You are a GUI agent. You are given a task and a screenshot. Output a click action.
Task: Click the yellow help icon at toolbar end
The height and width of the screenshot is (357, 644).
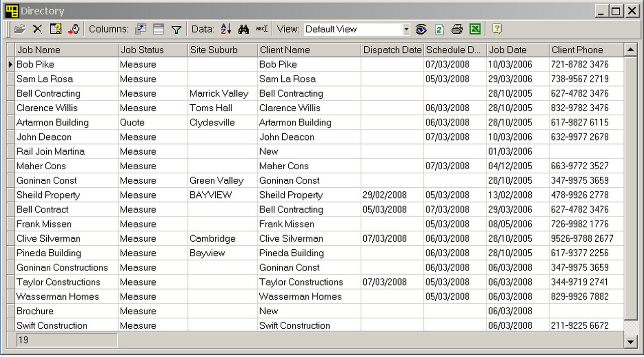point(497,29)
